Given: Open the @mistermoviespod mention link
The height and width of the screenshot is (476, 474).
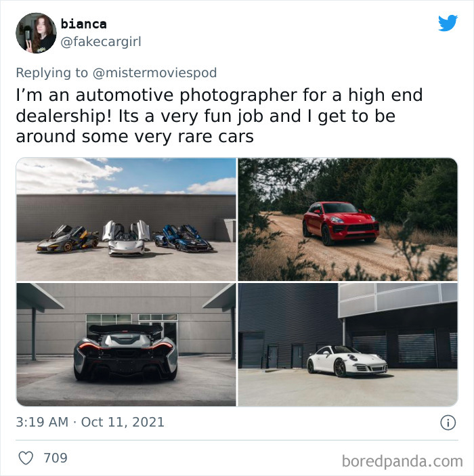Looking at the screenshot, I should click(154, 73).
